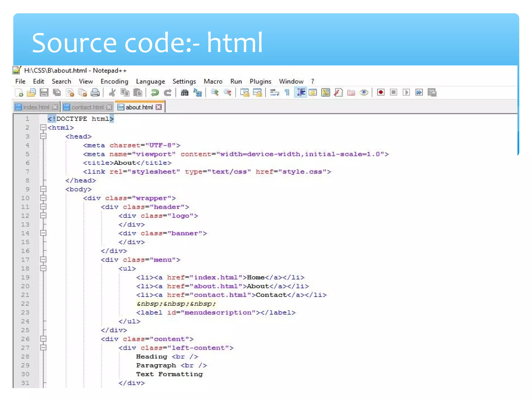Click the Cut scissors icon
Image resolution: width=532 pixels, height=399 pixels.
click(112, 92)
